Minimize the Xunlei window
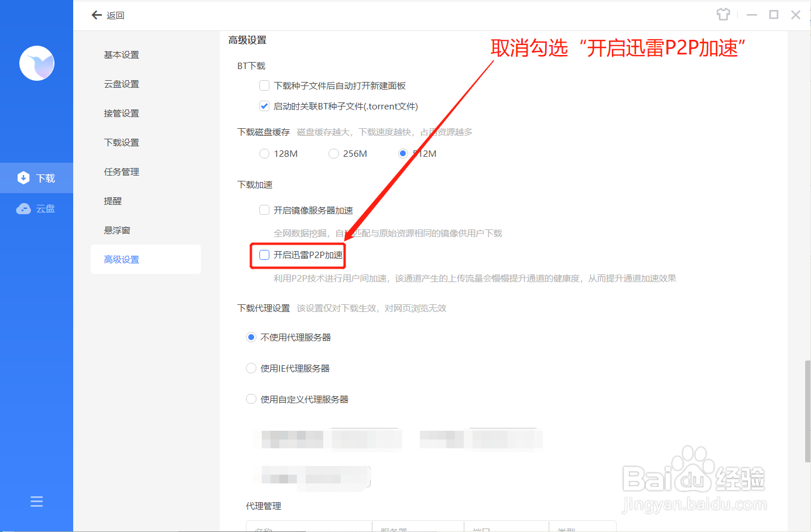This screenshot has width=811, height=532. click(x=752, y=15)
